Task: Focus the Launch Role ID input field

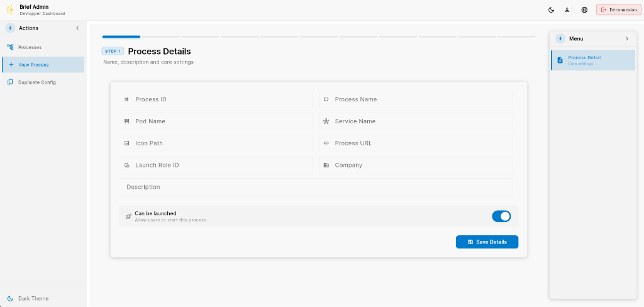Action: tap(216, 165)
